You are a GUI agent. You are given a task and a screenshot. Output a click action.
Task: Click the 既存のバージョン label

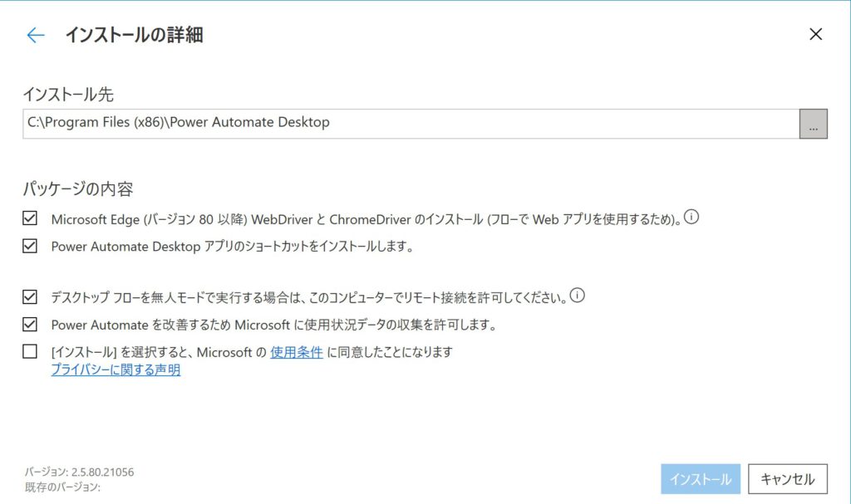coord(62,487)
